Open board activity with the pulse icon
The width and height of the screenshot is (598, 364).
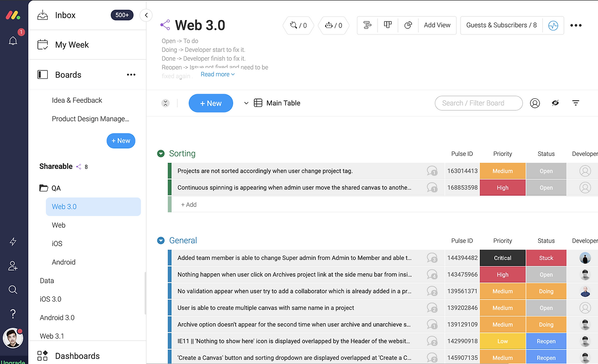[553, 25]
